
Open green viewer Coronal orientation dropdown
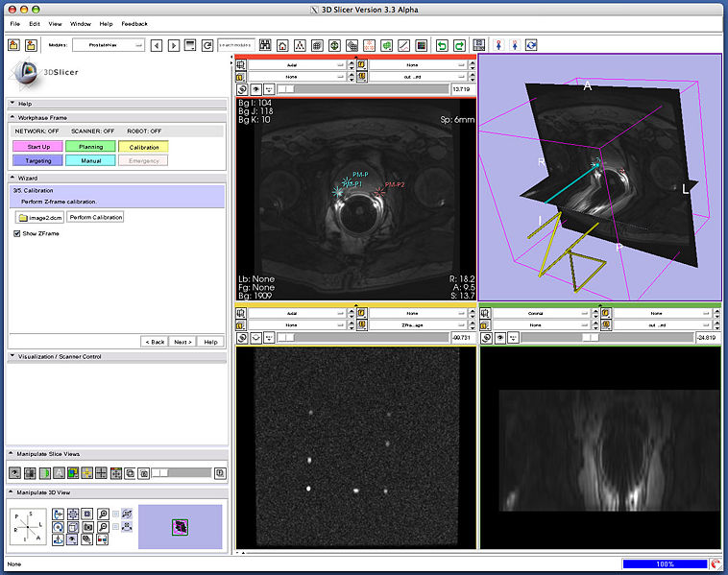541,313
